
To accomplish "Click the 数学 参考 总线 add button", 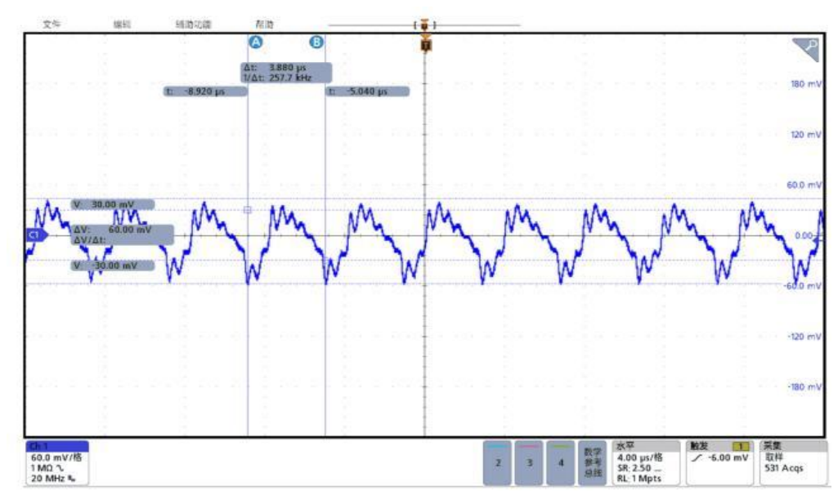I will 592,462.
